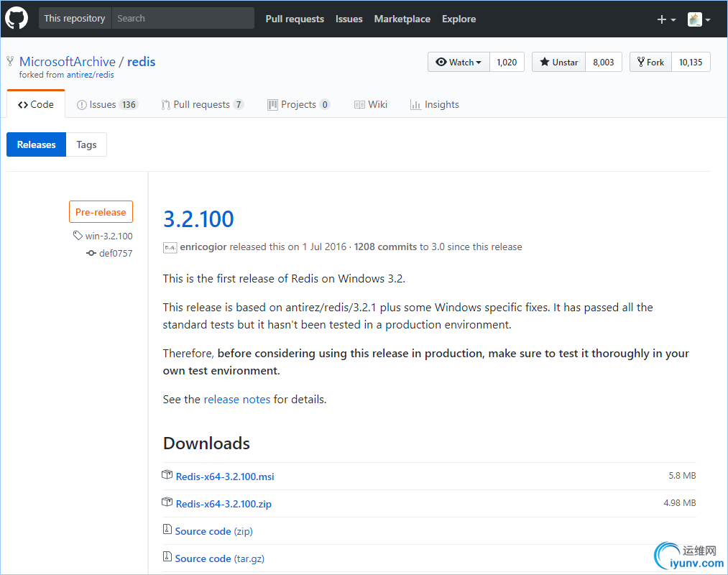The image size is (728, 575).
Task: Open the plus create-new menu
Action: pyautogui.click(x=666, y=19)
